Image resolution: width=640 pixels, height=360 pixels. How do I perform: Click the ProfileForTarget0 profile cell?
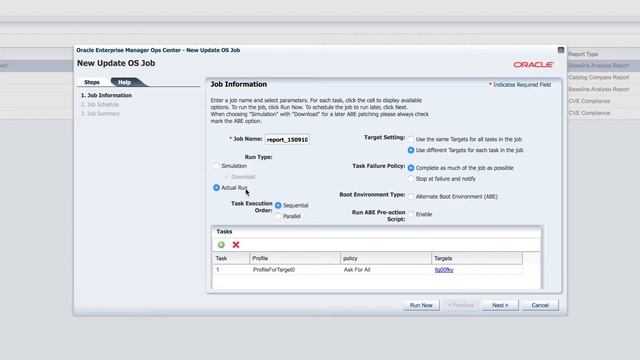click(x=295, y=270)
